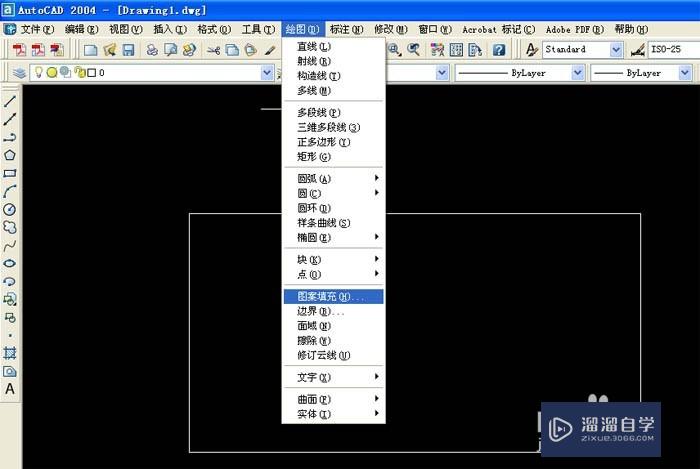
Task: Expand the 文字(X) submenu
Action: click(333, 377)
